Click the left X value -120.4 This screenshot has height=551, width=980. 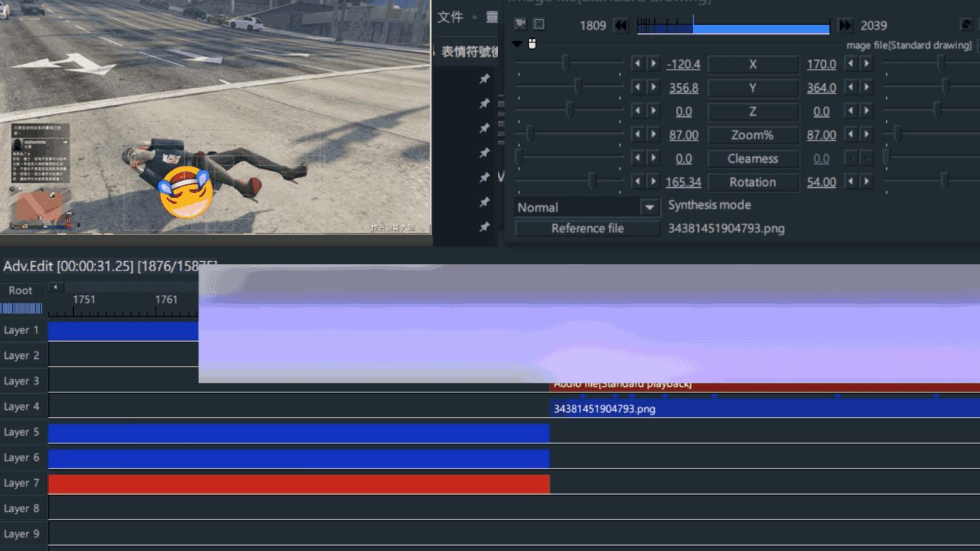(683, 64)
